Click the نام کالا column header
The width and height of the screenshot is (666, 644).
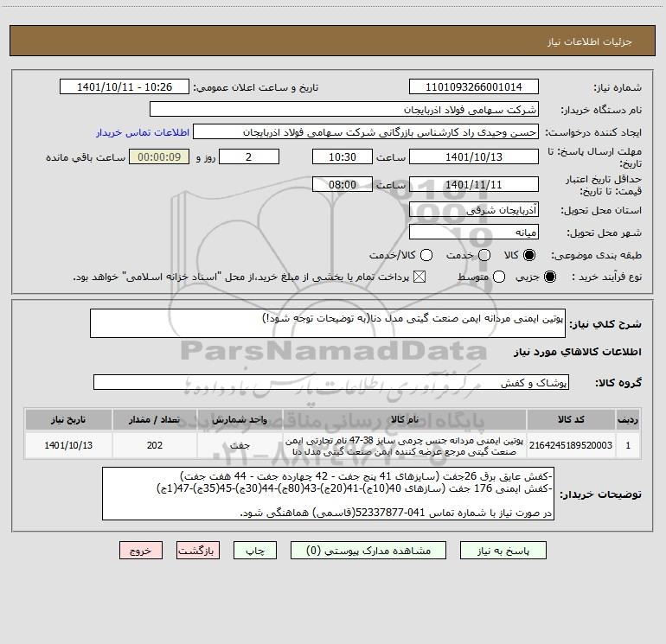(405, 419)
